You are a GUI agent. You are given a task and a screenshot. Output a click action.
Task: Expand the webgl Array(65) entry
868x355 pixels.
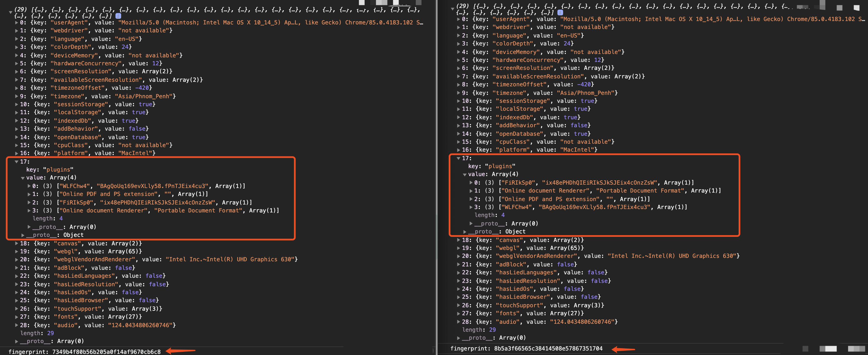[16, 251]
